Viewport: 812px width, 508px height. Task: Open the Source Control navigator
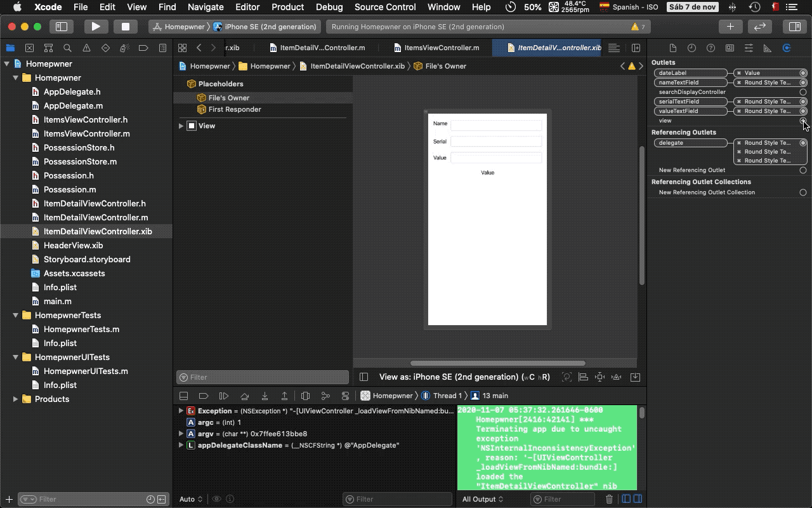[29, 48]
